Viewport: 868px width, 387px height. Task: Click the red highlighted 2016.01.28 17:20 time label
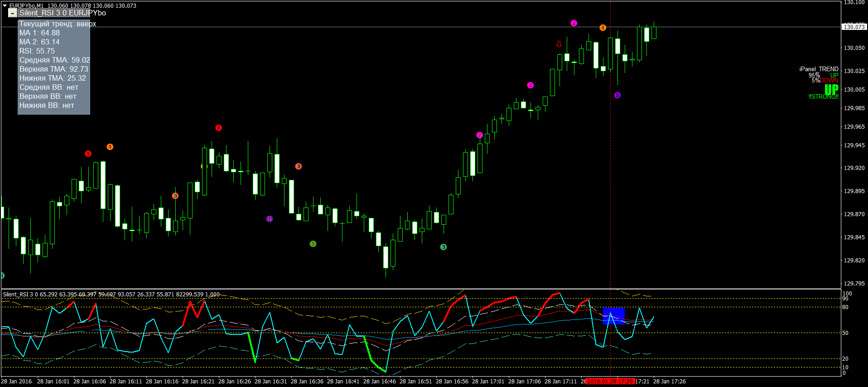(x=610, y=382)
